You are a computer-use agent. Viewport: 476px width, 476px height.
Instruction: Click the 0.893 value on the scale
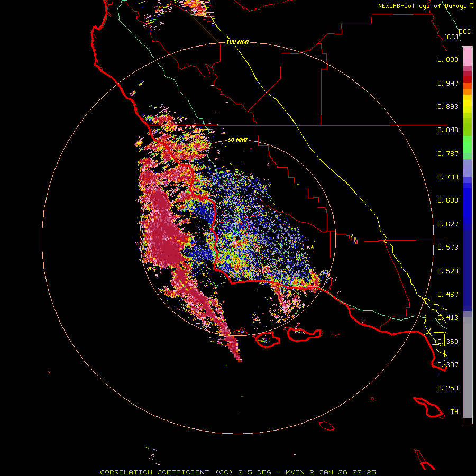[448, 106]
